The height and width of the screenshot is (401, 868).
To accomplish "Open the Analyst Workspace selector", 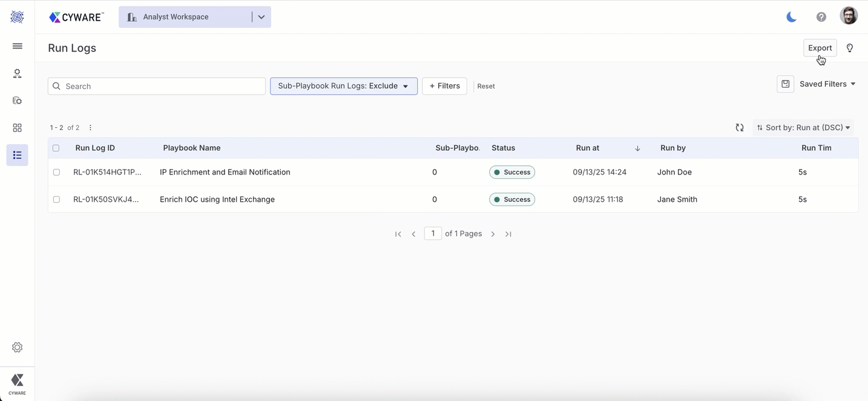I will point(195,17).
